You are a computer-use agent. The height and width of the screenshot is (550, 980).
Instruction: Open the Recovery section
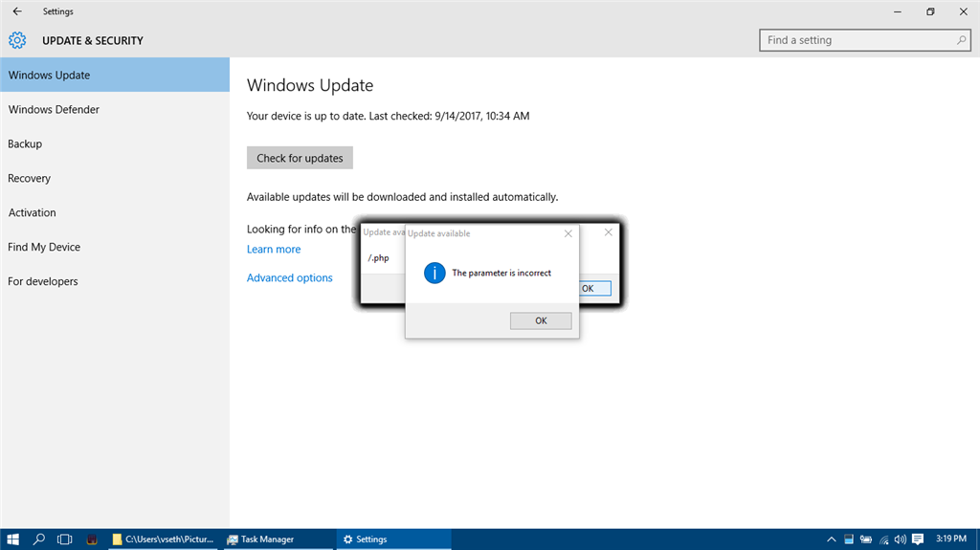pyautogui.click(x=115, y=178)
